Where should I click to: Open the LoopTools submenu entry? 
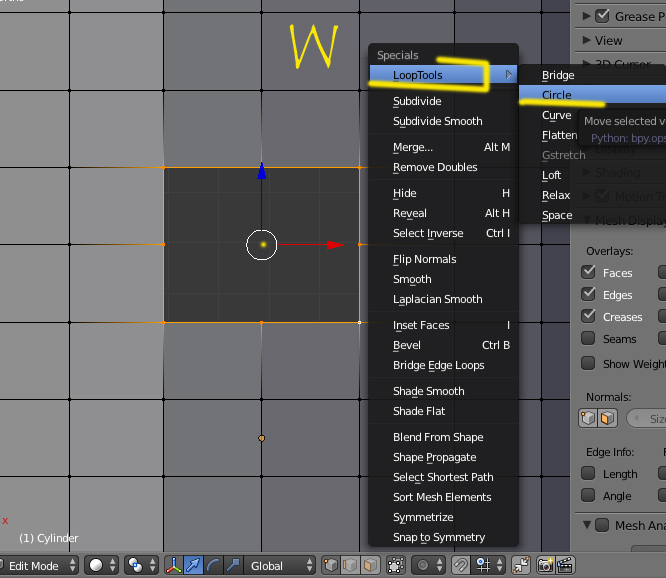coord(443,75)
